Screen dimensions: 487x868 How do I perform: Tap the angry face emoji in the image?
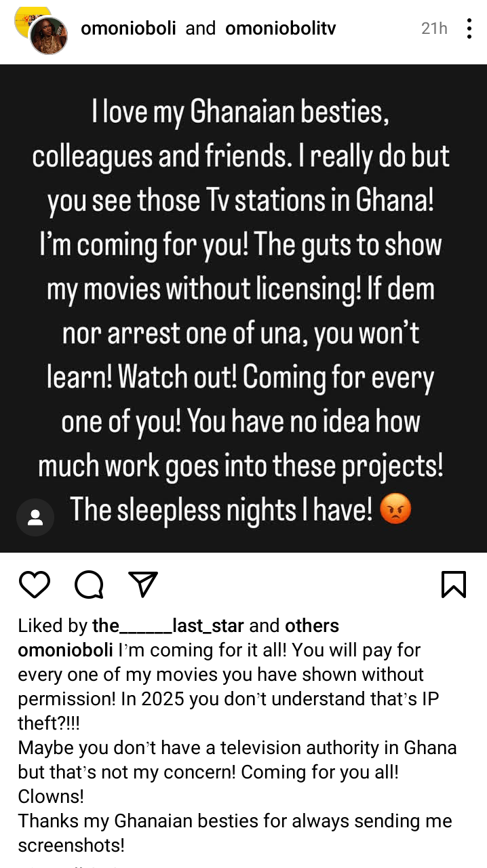tap(396, 510)
